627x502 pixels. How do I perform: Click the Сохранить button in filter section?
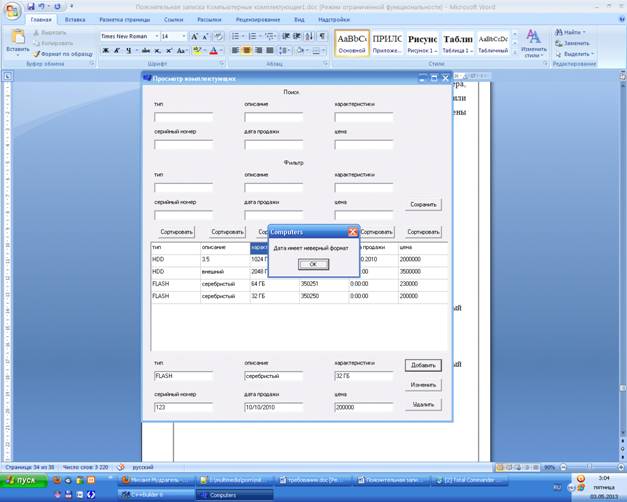(423, 204)
